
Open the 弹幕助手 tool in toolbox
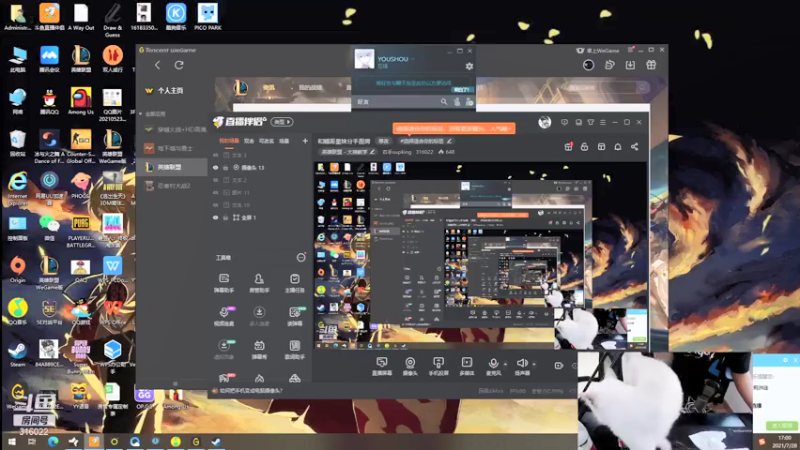223,283
